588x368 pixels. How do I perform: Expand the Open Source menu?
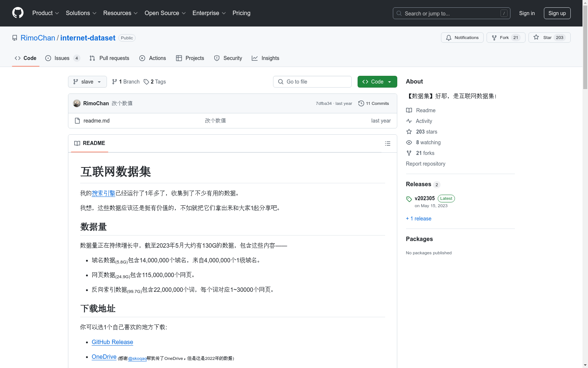point(165,13)
